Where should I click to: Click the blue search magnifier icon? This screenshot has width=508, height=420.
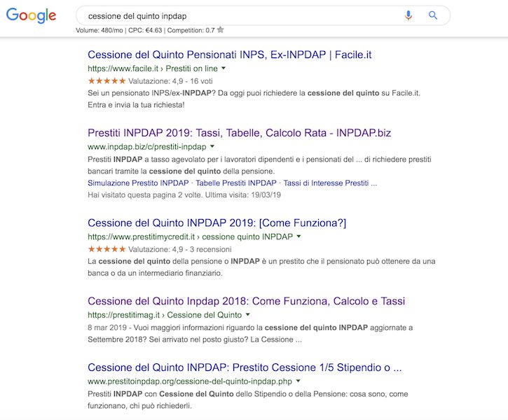(433, 15)
